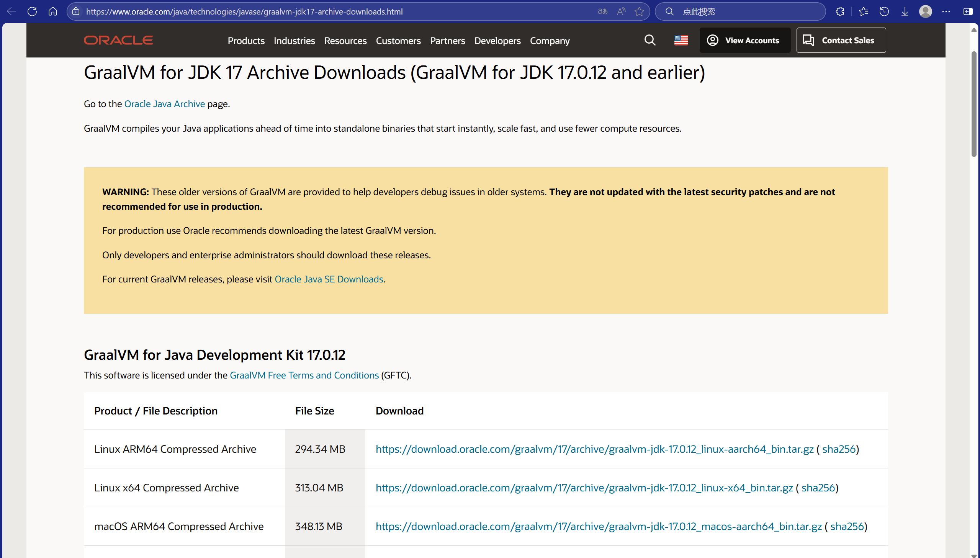Toggle the browser sidebar icon
980x558 pixels.
pyautogui.click(x=968, y=11)
